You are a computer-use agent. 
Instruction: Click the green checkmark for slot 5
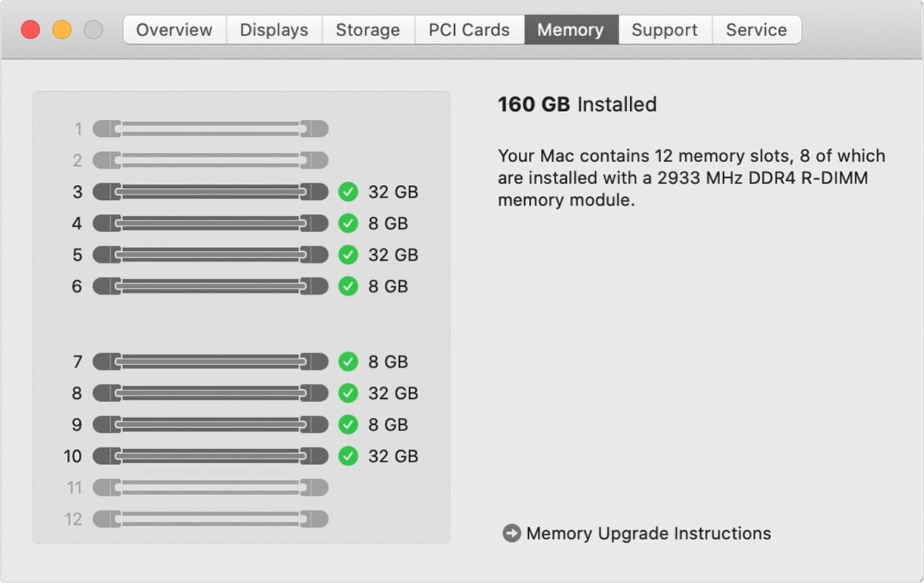pos(348,255)
